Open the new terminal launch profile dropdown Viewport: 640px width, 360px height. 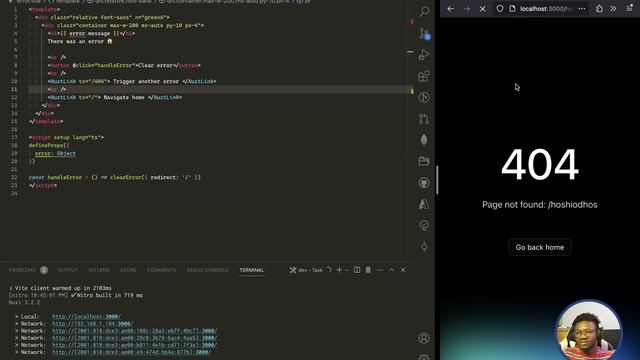[347, 270]
